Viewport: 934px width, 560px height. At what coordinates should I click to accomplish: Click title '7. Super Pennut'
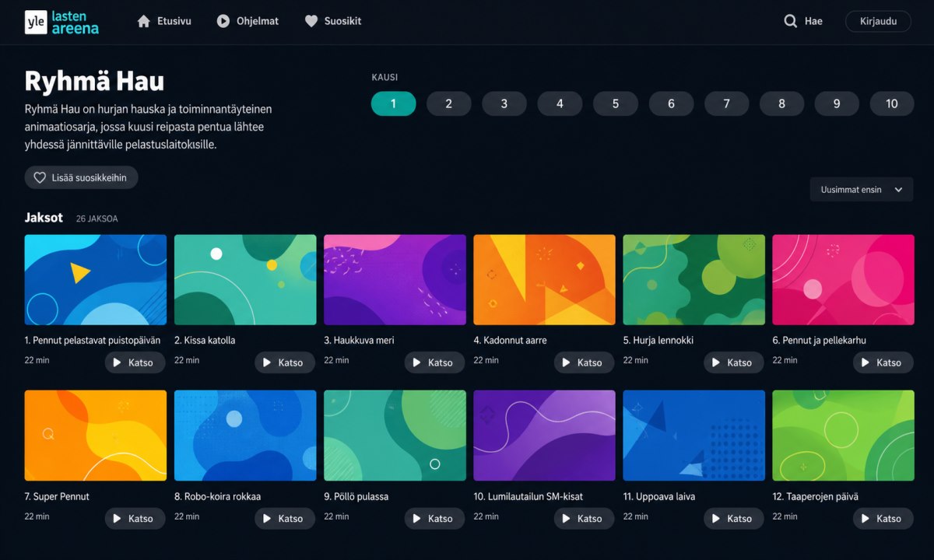(57, 496)
